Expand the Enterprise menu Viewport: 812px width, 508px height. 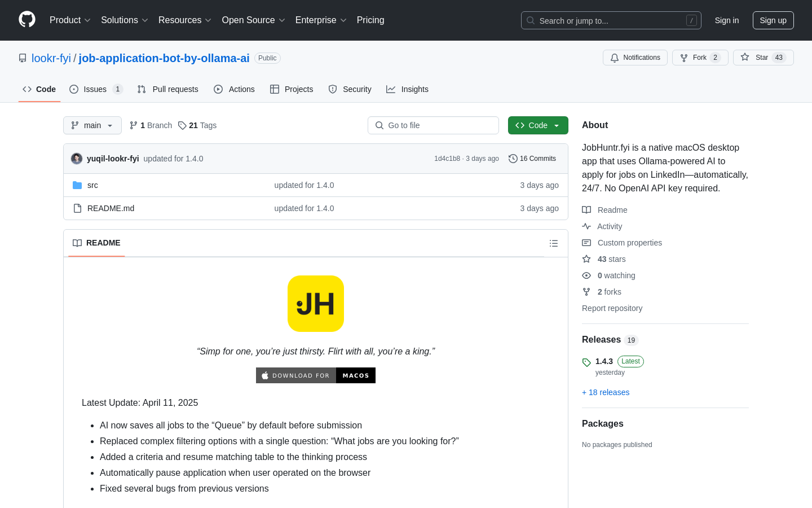click(x=320, y=20)
